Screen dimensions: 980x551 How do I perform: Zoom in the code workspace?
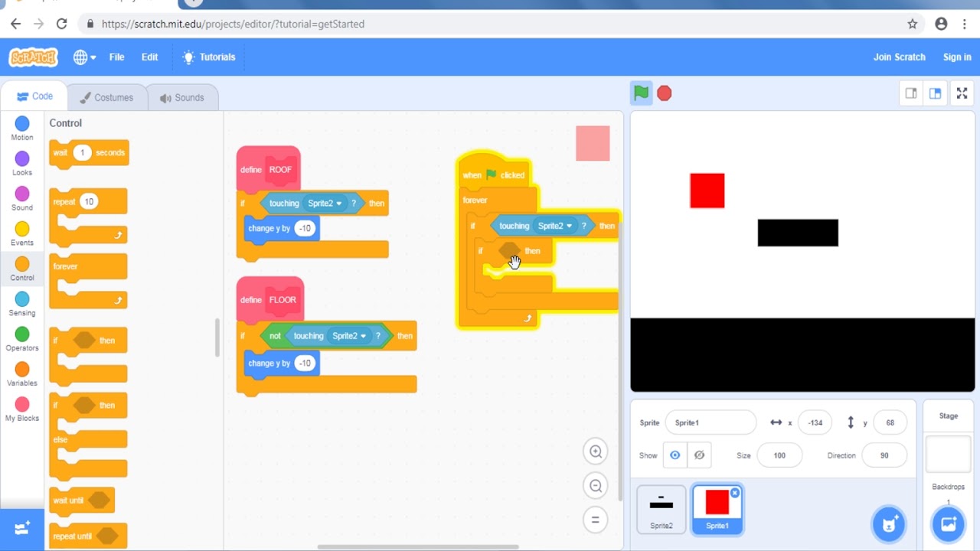coord(595,452)
